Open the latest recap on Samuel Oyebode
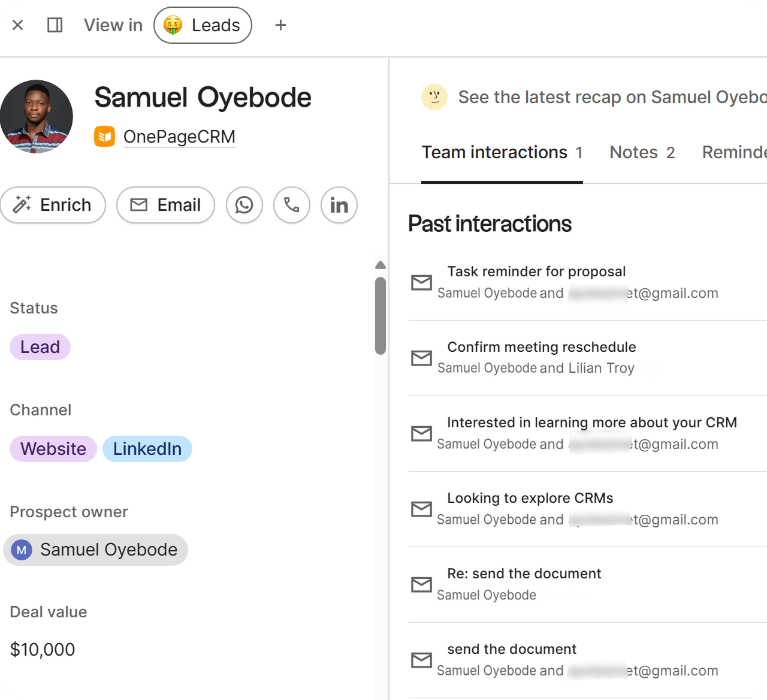 pyautogui.click(x=612, y=97)
